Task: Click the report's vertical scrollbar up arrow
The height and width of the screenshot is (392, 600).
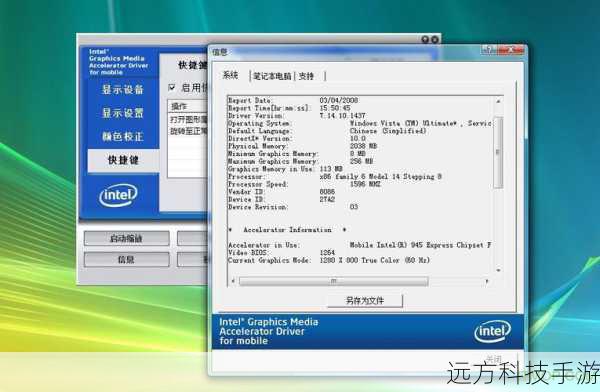Action: [498, 101]
